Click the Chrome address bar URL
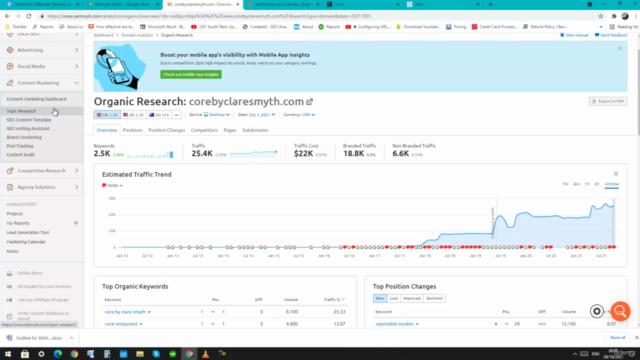The height and width of the screenshot is (360, 640). pyautogui.click(x=209, y=16)
